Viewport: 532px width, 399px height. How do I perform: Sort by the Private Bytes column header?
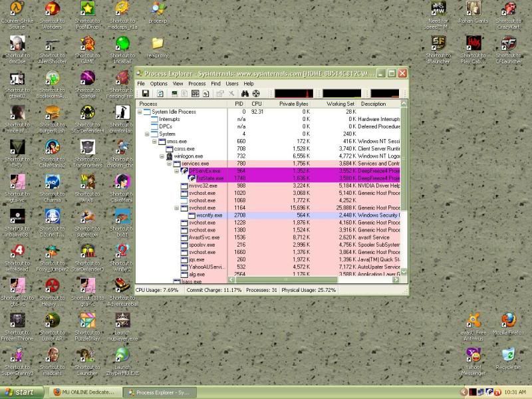pyautogui.click(x=289, y=104)
